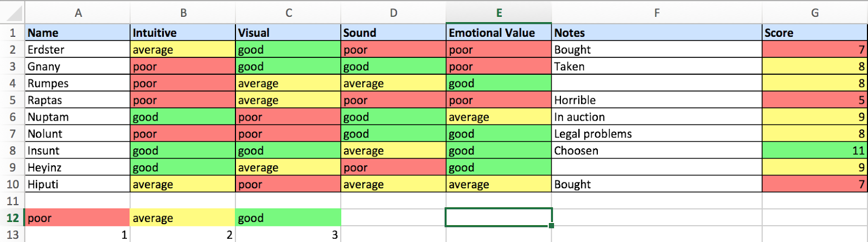Image resolution: width=868 pixels, height=242 pixels.
Task: Select the highlighted column E header
Action: [x=499, y=13]
